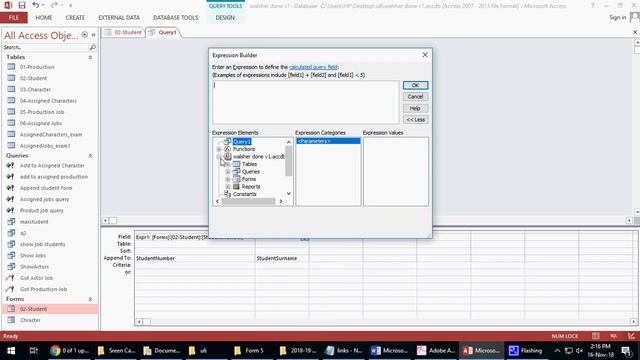The height and width of the screenshot is (360, 640).
Task: Open Windows Start menu
Action: pos(11,351)
